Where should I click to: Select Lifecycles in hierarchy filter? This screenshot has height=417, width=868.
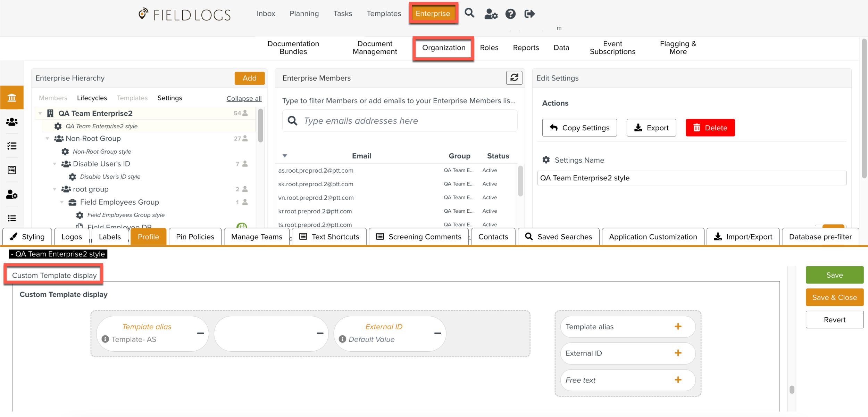click(92, 98)
